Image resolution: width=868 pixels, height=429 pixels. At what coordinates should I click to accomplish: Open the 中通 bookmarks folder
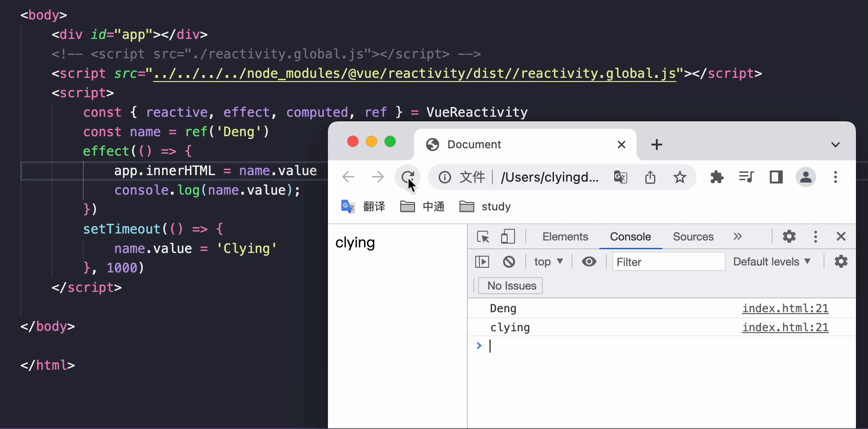(x=422, y=207)
